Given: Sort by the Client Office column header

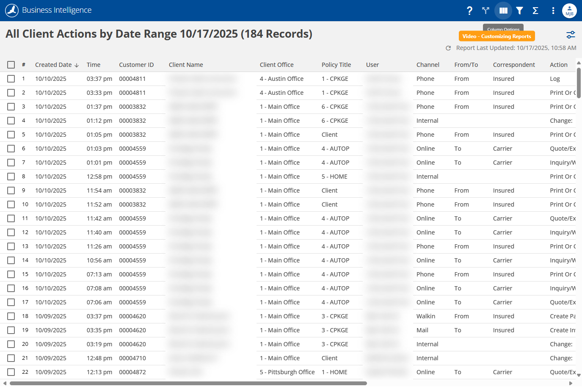Looking at the screenshot, I should pos(276,65).
